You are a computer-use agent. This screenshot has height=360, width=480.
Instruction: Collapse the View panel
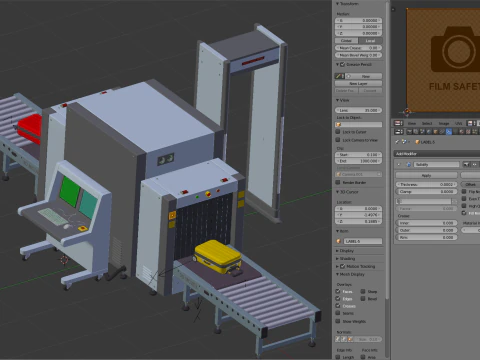click(337, 100)
